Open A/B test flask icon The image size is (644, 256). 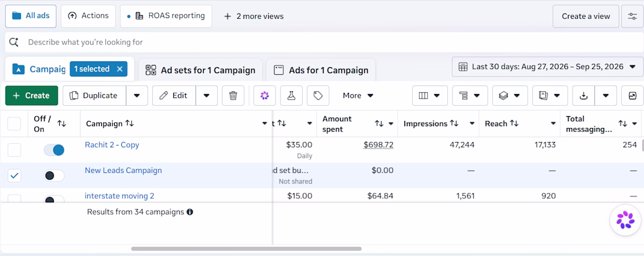[291, 96]
